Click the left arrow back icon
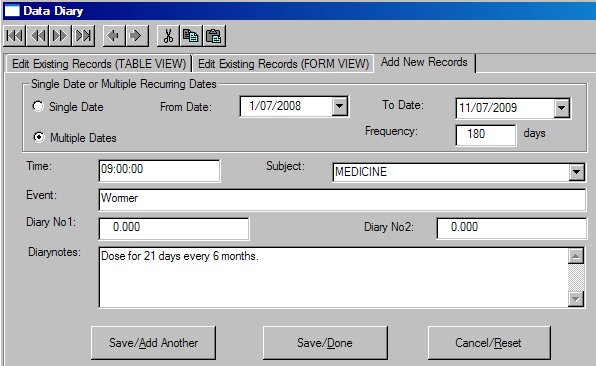Screen dimensions: 596x366 [114, 36]
